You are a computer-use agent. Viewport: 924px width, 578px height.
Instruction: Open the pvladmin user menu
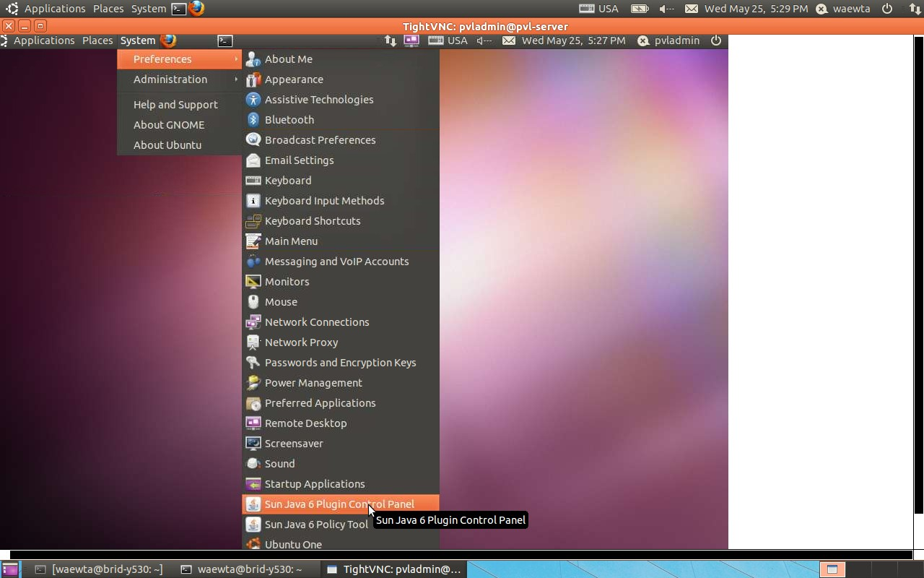coord(669,40)
